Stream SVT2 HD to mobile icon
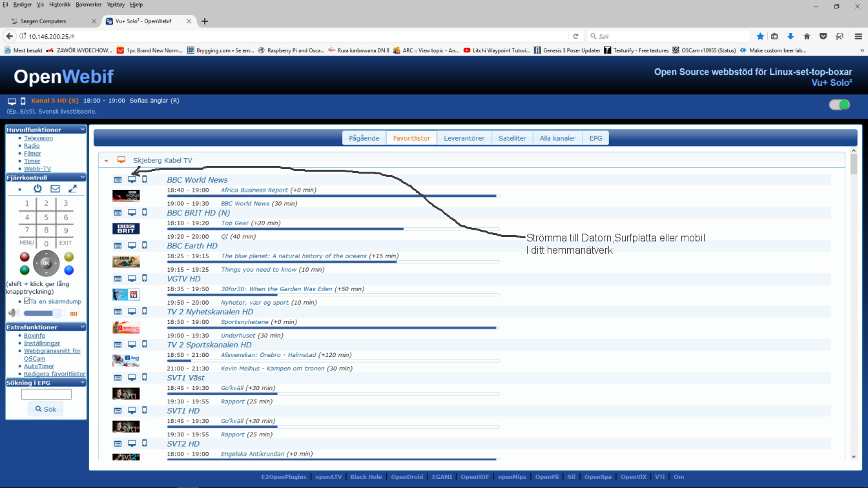This screenshot has width=868, height=488. coord(145,443)
